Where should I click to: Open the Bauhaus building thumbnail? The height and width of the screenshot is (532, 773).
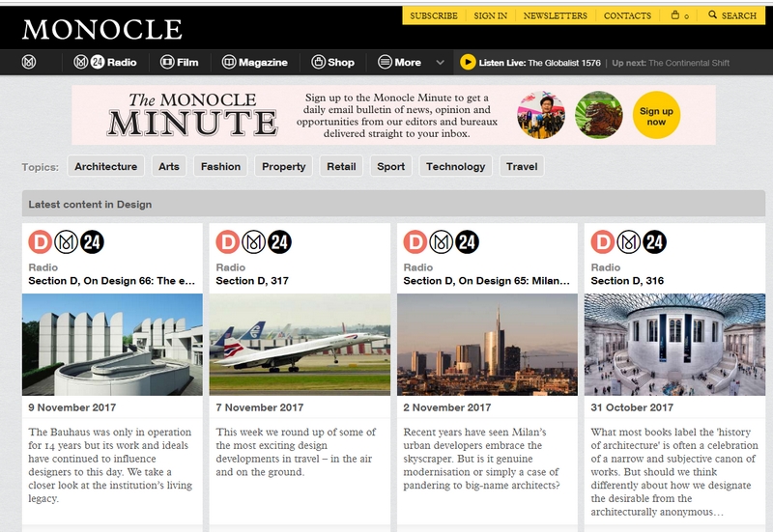(x=112, y=345)
